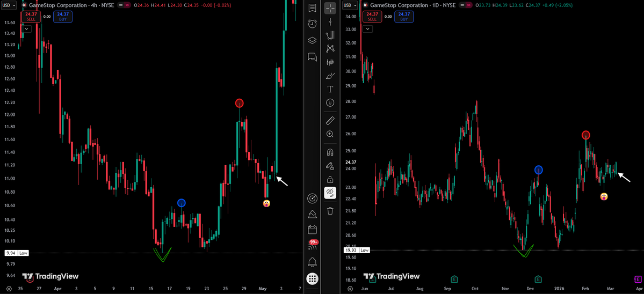
Task: Select the Crosshair cursor tool
Action: pos(330,8)
